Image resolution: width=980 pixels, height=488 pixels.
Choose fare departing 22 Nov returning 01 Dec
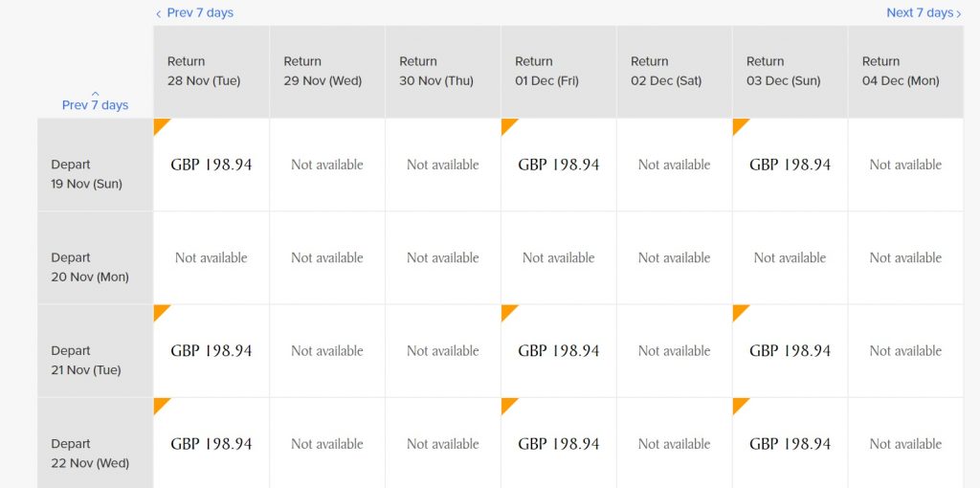[559, 443]
